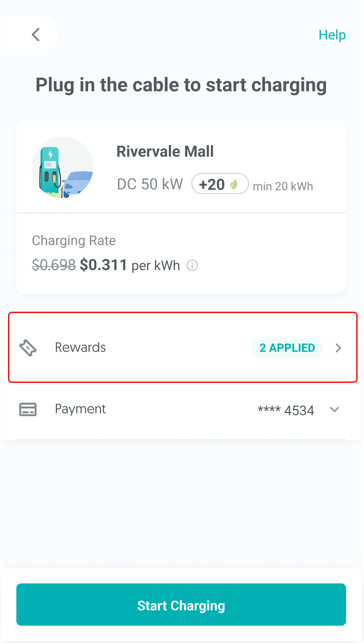Tap the crossed-out $0.698 original price
Viewport: 364px width, 643px height.
pos(54,265)
